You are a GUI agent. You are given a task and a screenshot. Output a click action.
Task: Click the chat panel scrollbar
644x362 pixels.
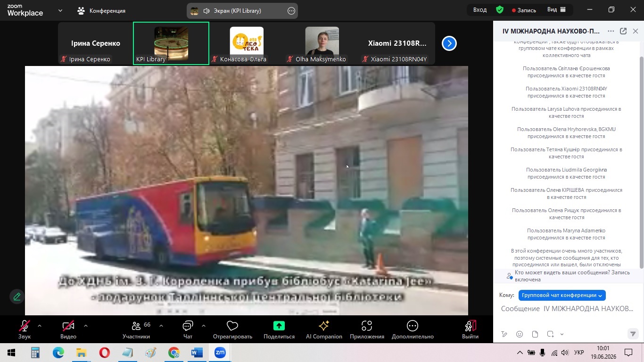pos(641,163)
